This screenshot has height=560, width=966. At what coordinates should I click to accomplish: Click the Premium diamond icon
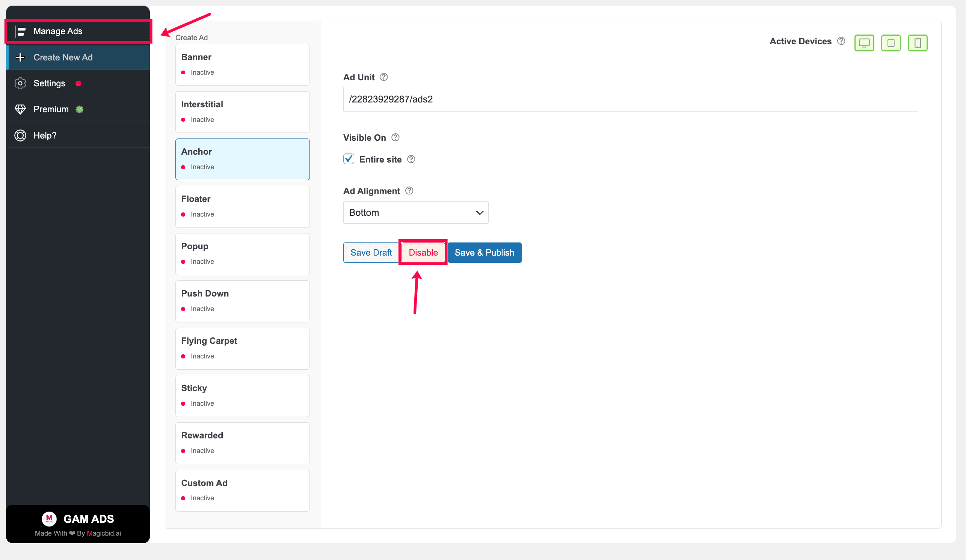(x=20, y=110)
